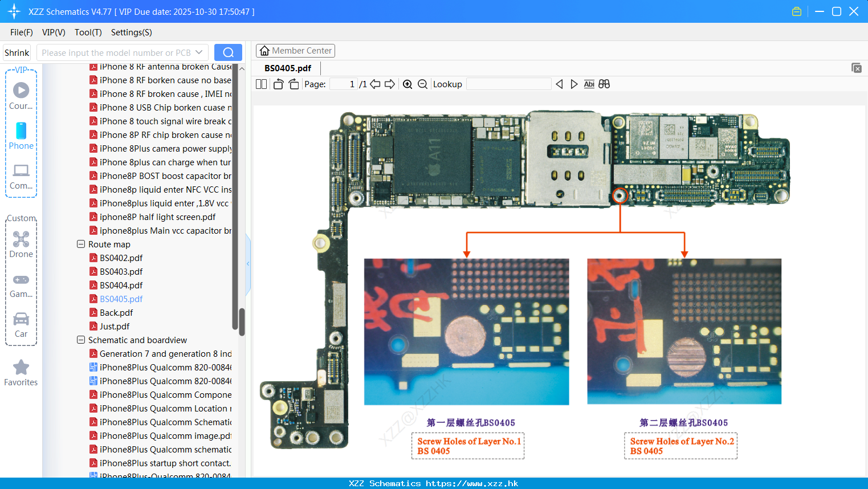The width and height of the screenshot is (868, 489).
Task: Click the Layer No.2 screw hole photo
Action: [x=684, y=332]
